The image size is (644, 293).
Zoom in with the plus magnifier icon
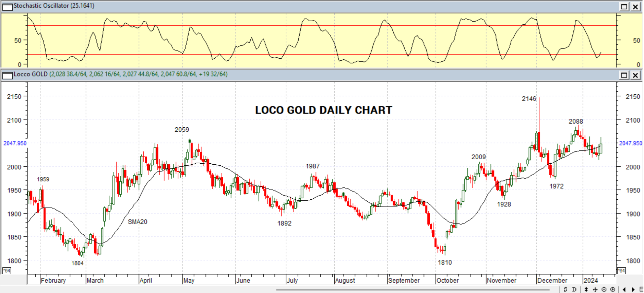[613, 290]
